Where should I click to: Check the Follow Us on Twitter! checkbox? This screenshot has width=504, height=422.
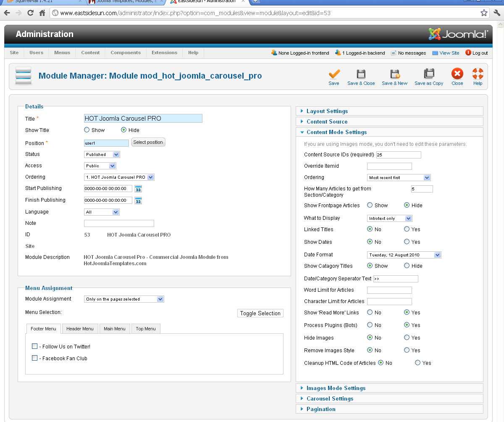click(x=35, y=346)
